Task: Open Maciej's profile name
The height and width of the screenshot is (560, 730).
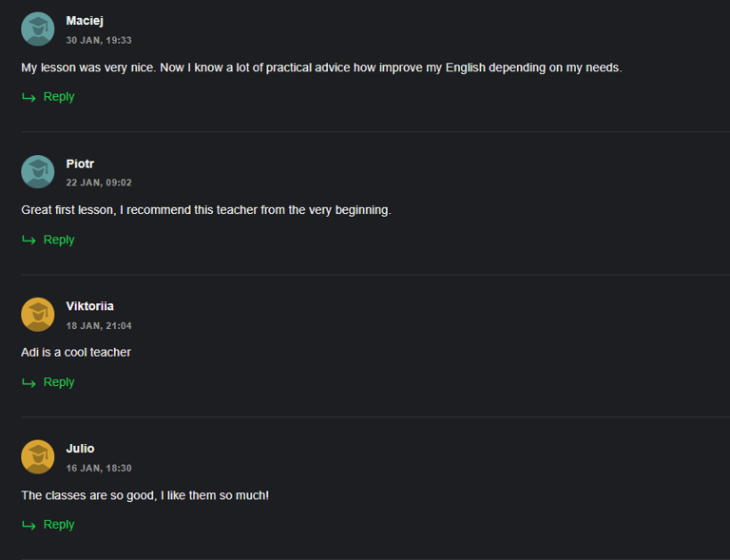Action: pos(85,21)
